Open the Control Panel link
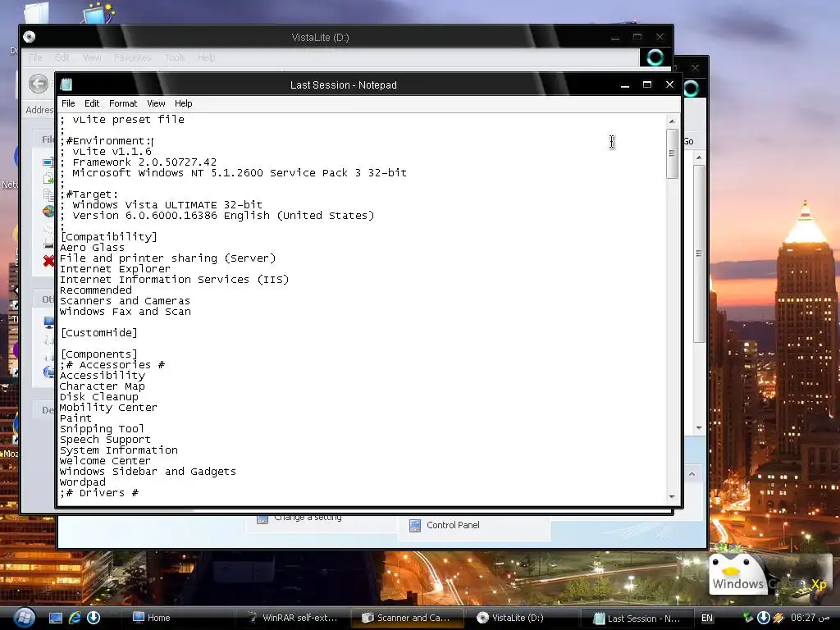The height and width of the screenshot is (630, 840). click(453, 526)
